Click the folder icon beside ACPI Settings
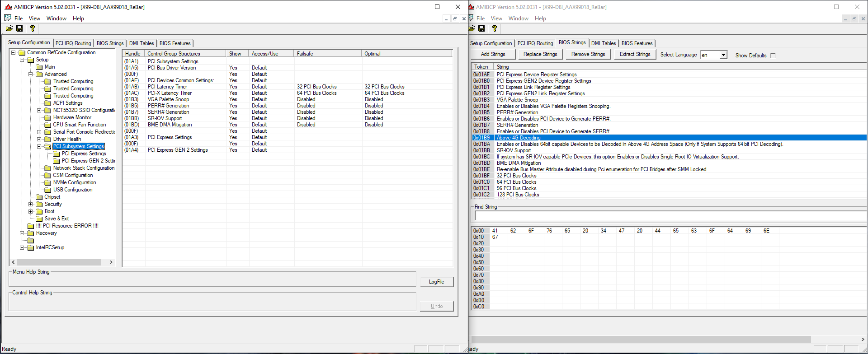Screen dimensions: 868x354 pyautogui.click(x=48, y=103)
